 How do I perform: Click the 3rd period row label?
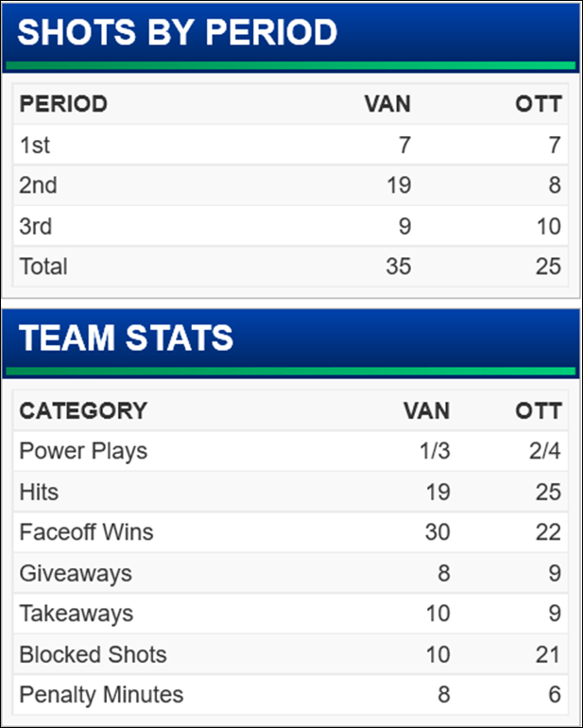(36, 226)
